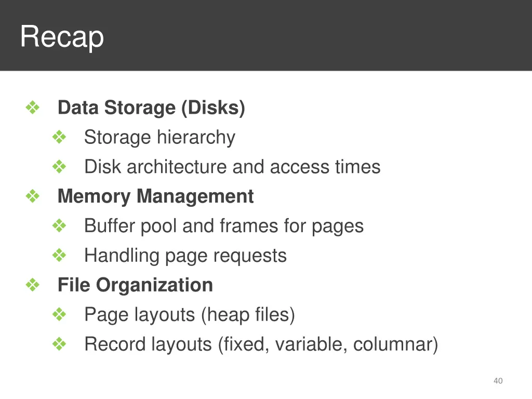
Task: Click bullet icon beside Disk architecture line
Action: pyautogui.click(x=59, y=167)
